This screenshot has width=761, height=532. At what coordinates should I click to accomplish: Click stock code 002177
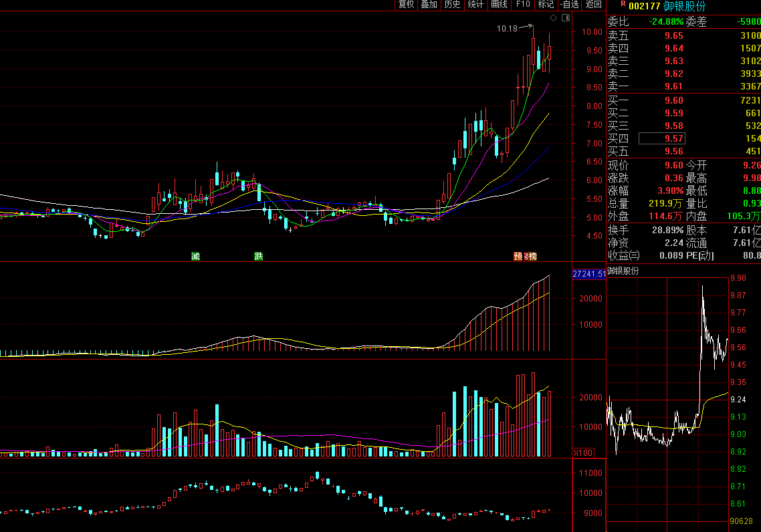(645, 6)
